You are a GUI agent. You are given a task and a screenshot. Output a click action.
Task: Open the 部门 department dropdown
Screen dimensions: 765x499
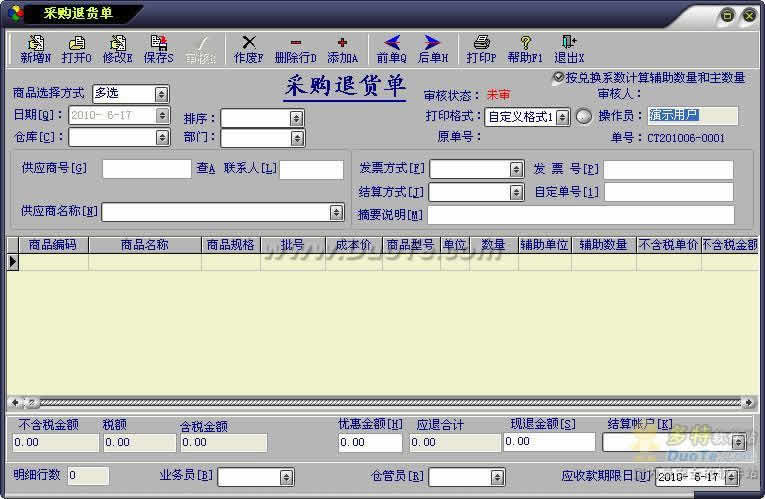pos(297,139)
